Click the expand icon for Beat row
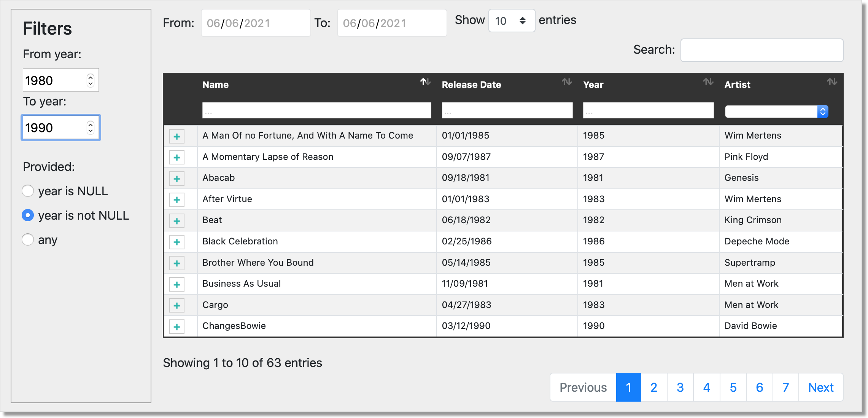 (177, 220)
